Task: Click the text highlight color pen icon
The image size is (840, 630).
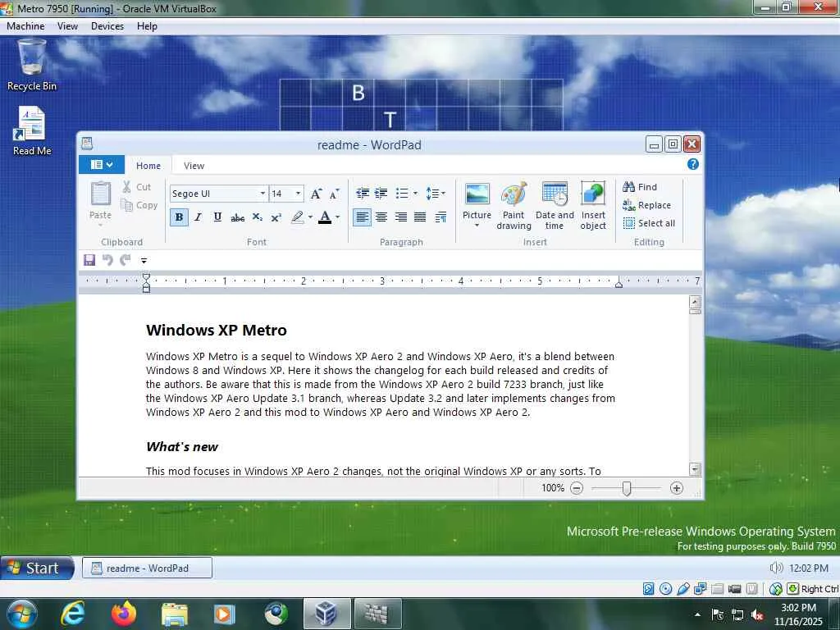Action: tap(297, 217)
